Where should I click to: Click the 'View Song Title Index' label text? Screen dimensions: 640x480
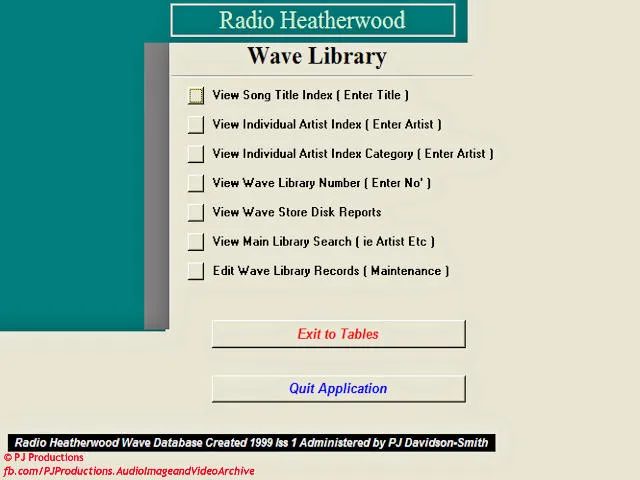pos(310,96)
